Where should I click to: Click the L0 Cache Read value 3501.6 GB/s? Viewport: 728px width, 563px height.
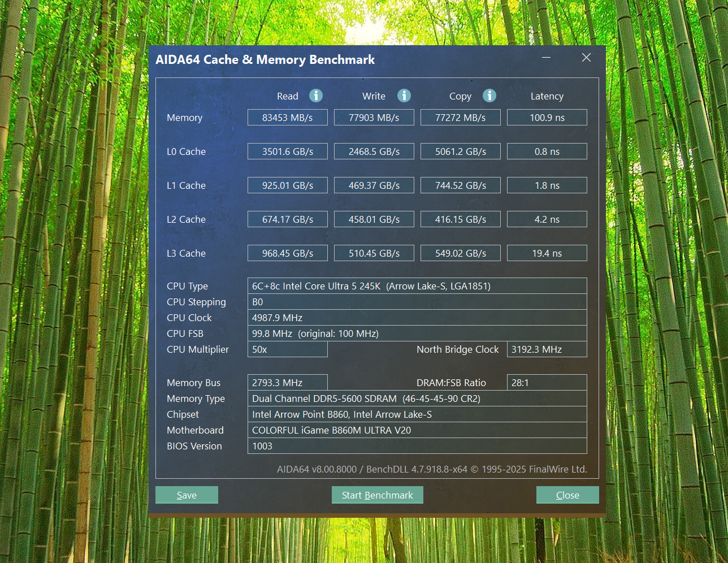(x=288, y=151)
